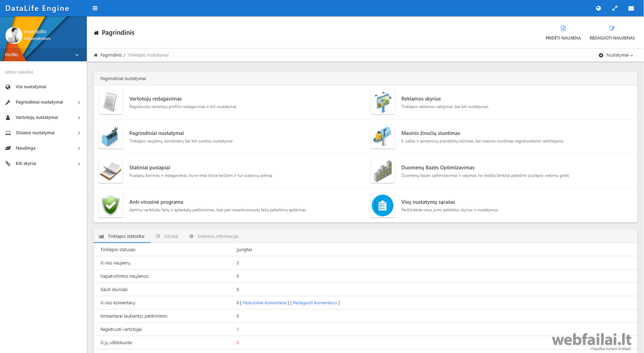644x353 pixels.
Task: Click the Anti-virusinė programa shield icon
Action: click(x=110, y=206)
